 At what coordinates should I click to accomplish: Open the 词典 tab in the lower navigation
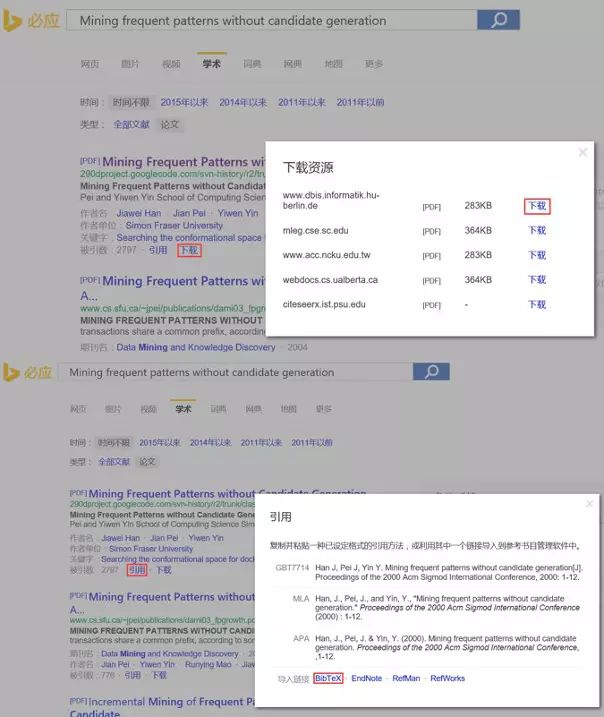218,409
